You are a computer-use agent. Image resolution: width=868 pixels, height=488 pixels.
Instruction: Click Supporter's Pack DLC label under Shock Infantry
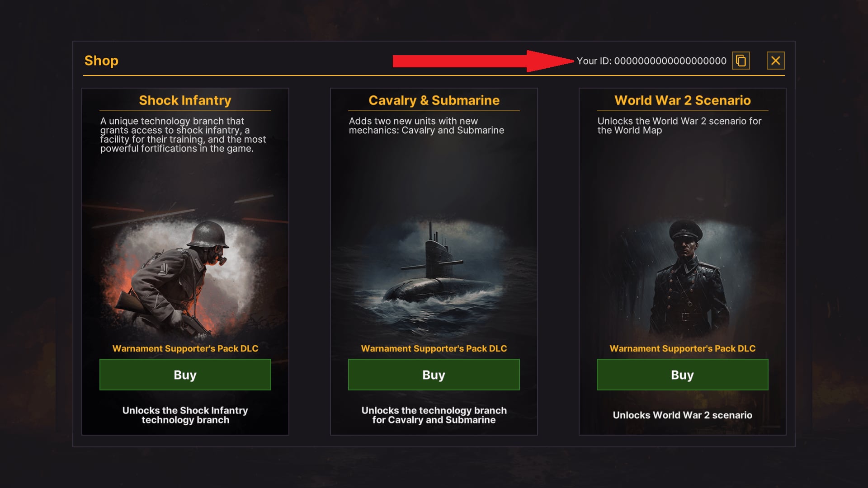[185, 348]
